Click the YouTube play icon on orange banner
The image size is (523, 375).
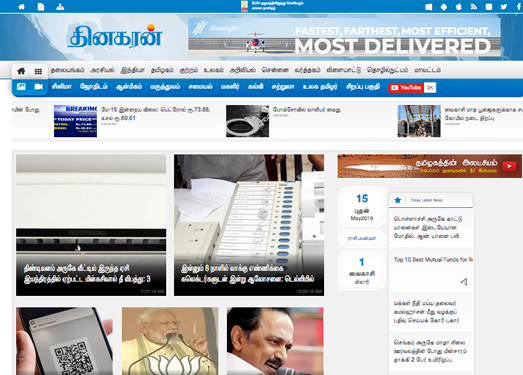[509, 166]
